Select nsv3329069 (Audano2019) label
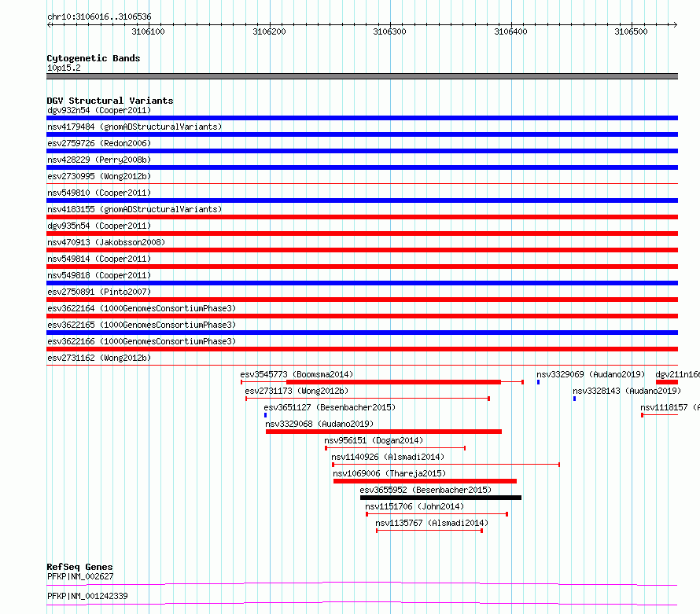700x614 pixels. click(x=591, y=374)
